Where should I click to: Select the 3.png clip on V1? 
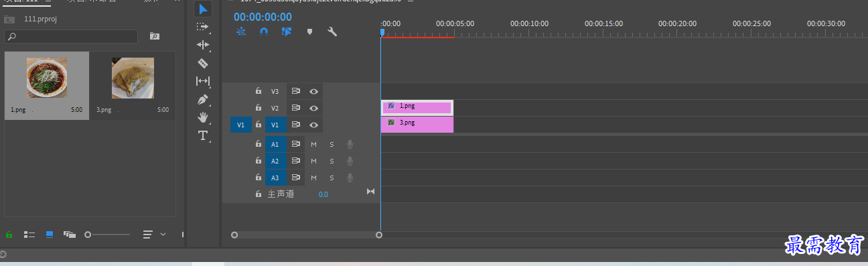click(417, 124)
